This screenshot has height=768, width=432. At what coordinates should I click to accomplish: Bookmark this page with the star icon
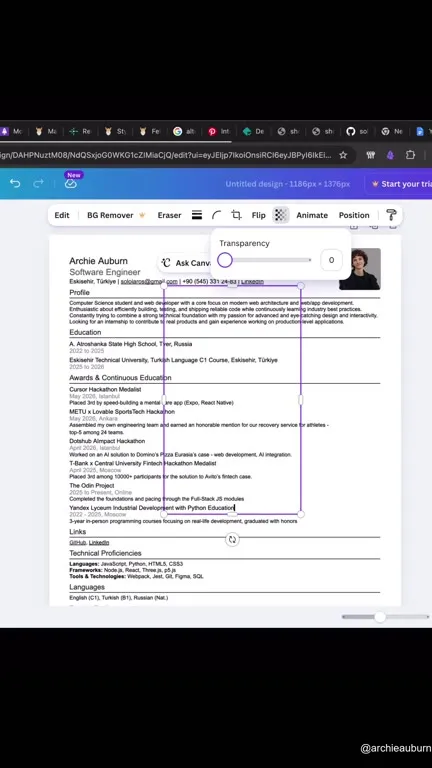pos(343,155)
